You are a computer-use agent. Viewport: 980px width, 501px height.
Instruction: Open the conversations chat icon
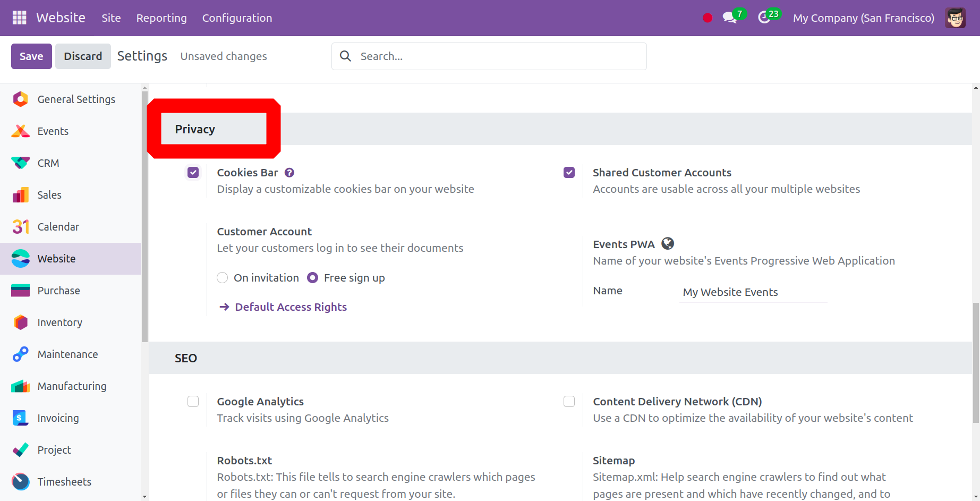tap(730, 18)
